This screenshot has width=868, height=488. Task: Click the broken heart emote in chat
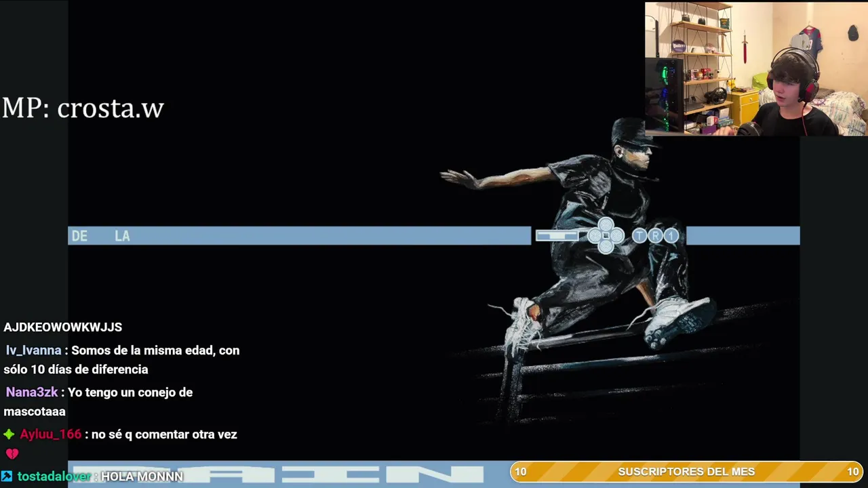click(12, 454)
